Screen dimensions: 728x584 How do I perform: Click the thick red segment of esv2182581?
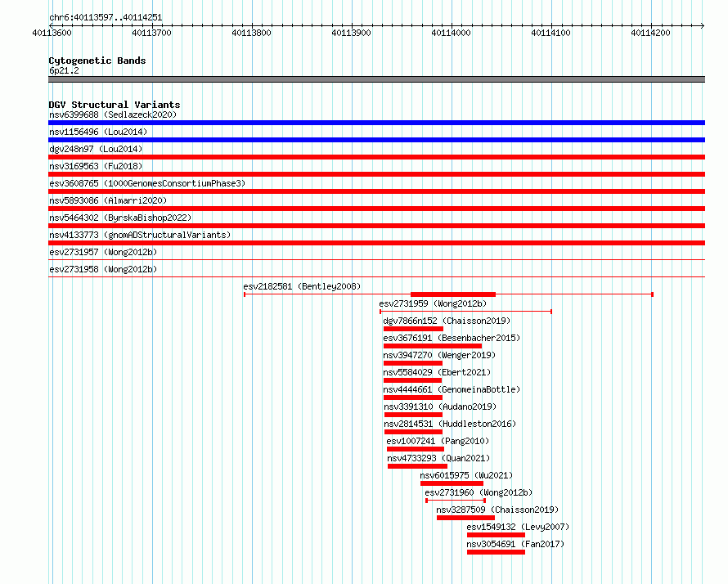tap(453, 294)
